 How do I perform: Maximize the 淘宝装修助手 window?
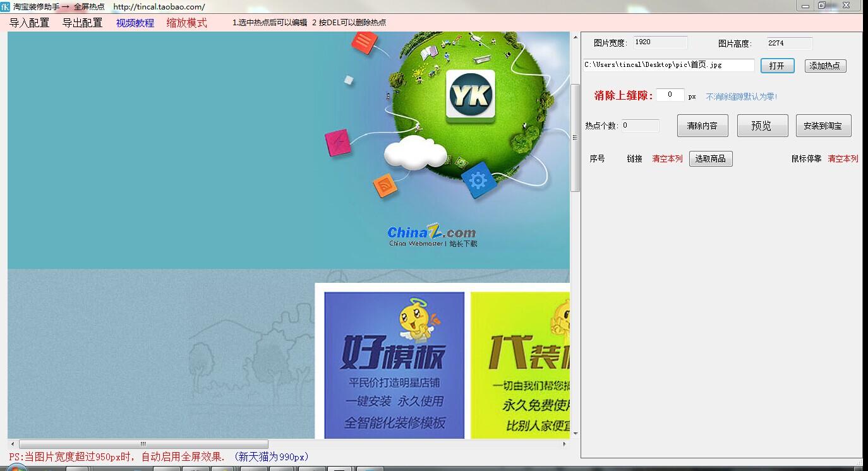point(821,5)
